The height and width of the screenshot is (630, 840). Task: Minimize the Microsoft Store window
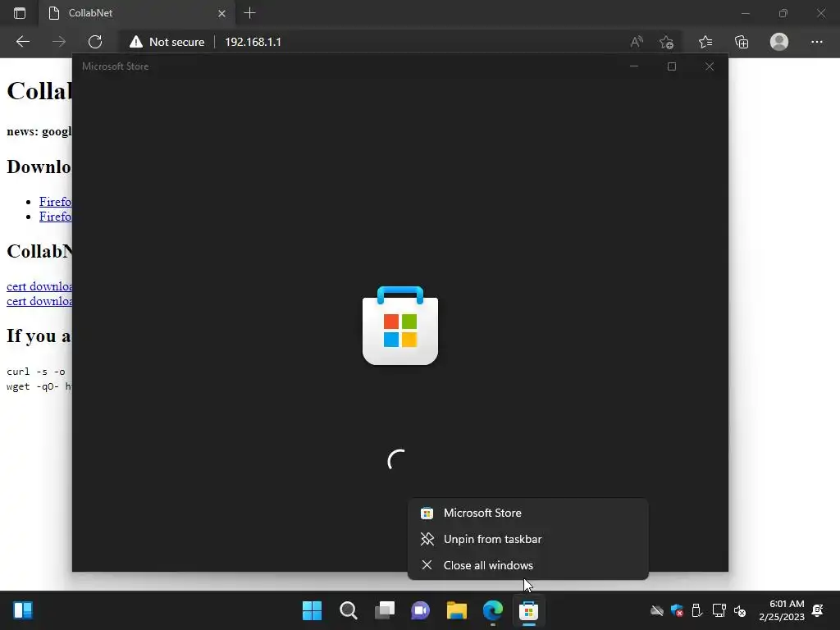click(x=634, y=66)
